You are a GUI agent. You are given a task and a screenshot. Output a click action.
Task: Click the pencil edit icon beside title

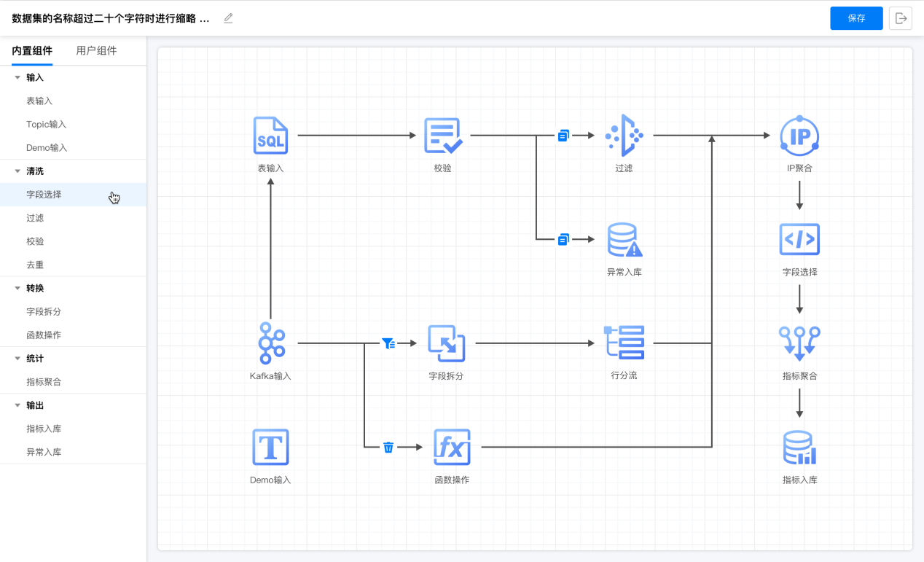pos(228,18)
